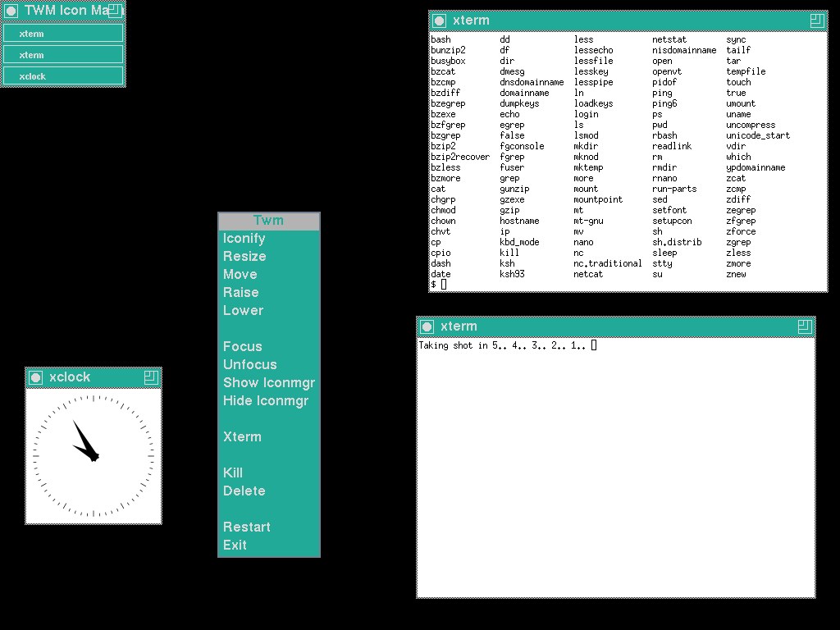
Task: Click resize icon on the "Taking shot" xterm
Action: pyautogui.click(x=804, y=326)
